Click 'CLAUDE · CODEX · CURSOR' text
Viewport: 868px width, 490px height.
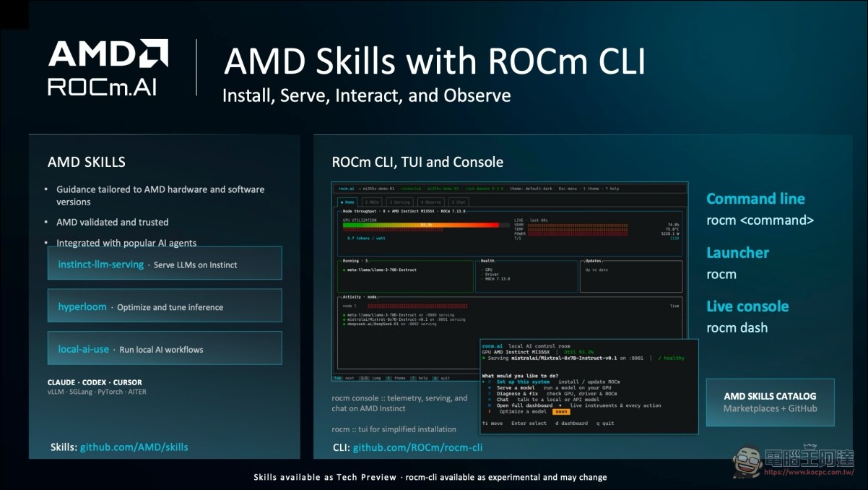click(x=95, y=382)
